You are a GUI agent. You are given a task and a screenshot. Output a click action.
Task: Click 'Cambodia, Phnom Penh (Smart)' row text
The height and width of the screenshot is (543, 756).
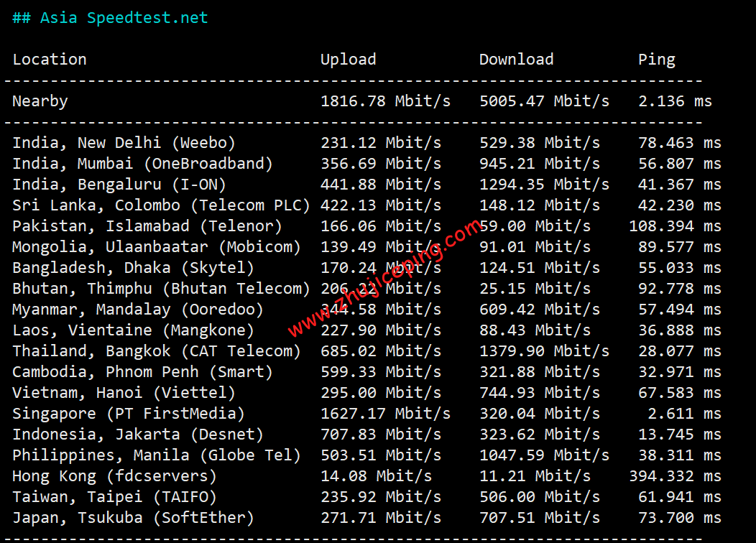(x=143, y=372)
